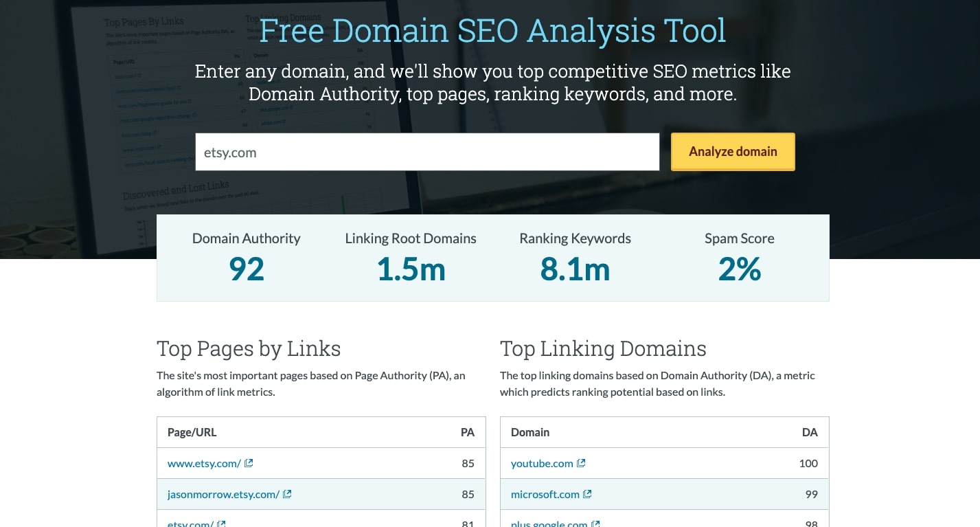Click the Page/URL column header
980x527 pixels.
coord(192,432)
